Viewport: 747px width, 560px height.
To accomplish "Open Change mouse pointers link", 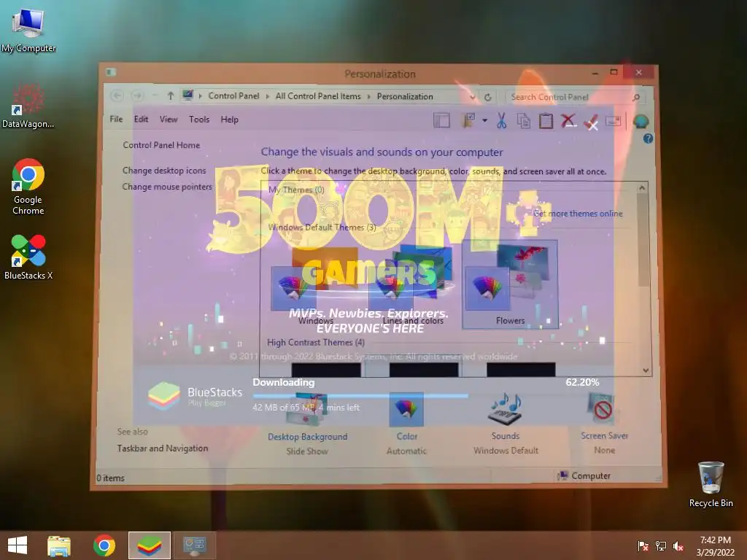I will [x=167, y=187].
